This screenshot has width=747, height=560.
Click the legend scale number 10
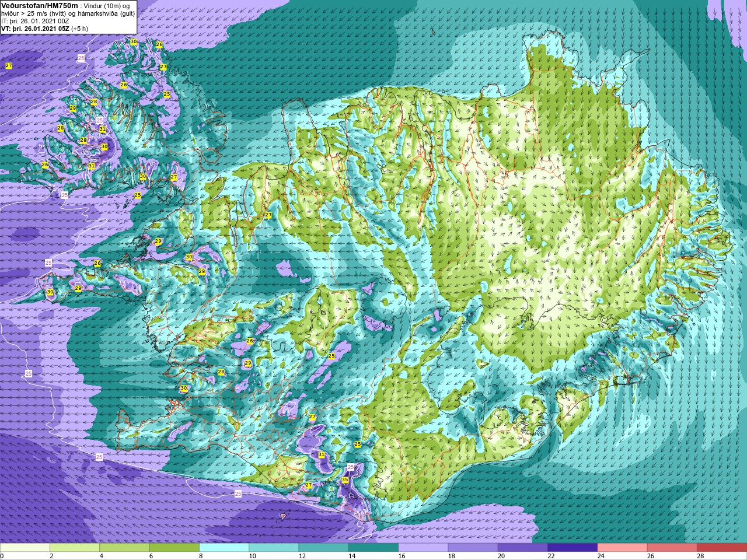point(252,556)
